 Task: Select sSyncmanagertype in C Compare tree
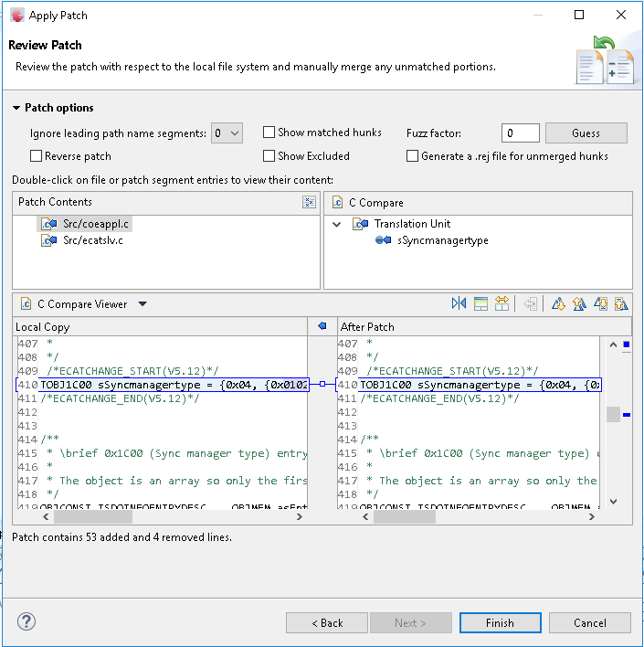pyautogui.click(x=442, y=240)
